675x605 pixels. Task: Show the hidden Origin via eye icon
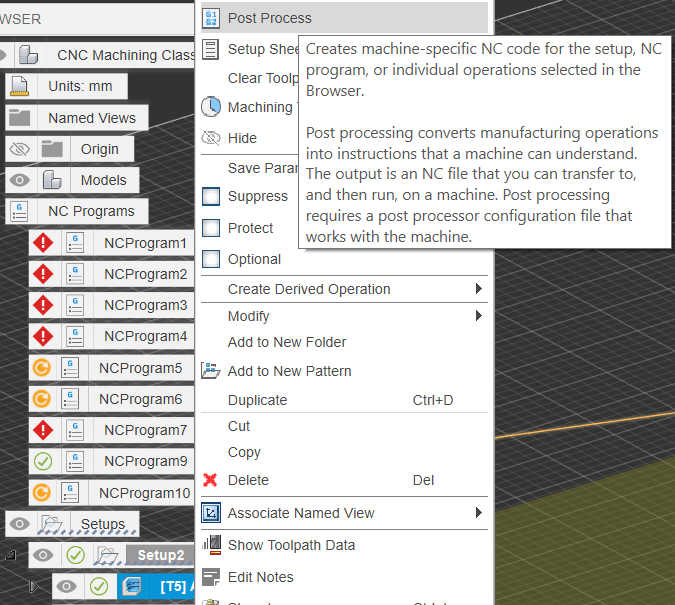pyautogui.click(x=20, y=149)
